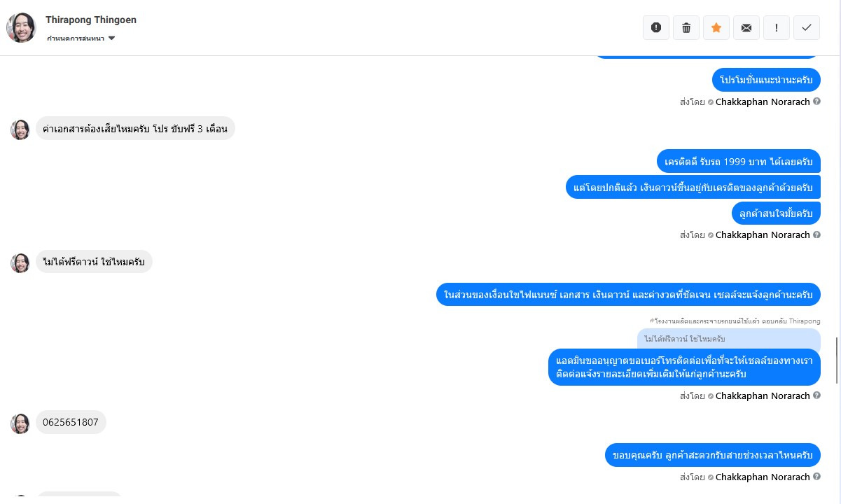Click avatar beside 'ค่าเอกสารต้องเสียไหมครับ' message
This screenshot has height=504, width=841.
(20, 129)
